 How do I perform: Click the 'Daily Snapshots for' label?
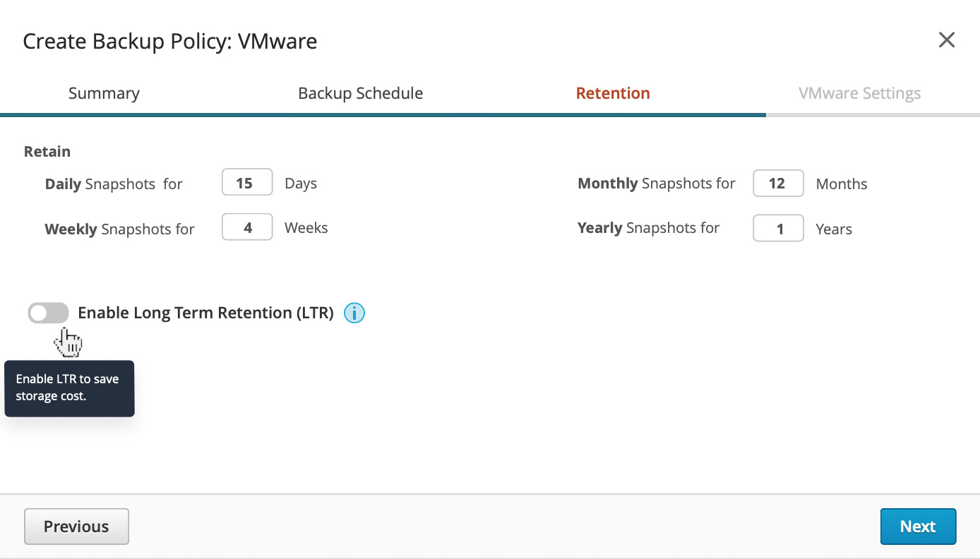[114, 184]
